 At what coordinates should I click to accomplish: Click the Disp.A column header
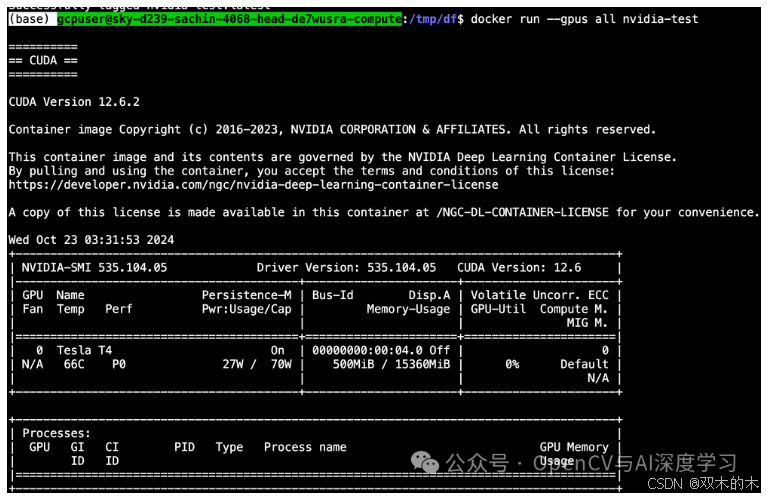(429, 295)
